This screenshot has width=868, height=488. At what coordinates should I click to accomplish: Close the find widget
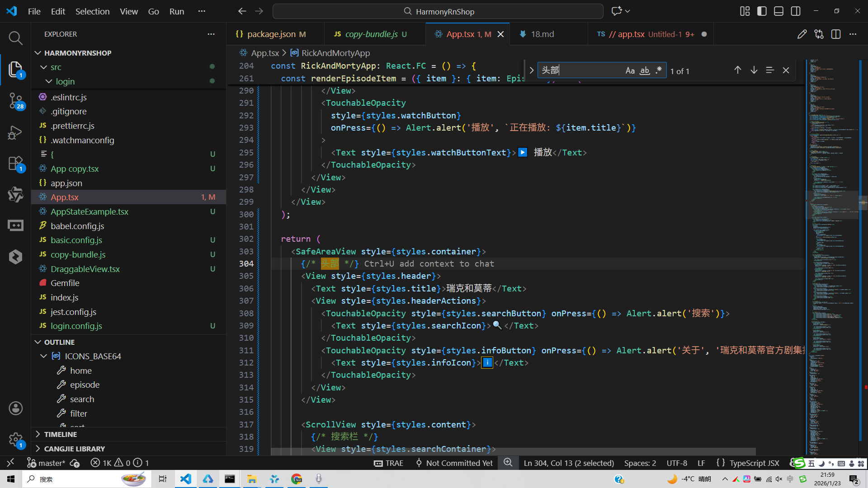coord(786,70)
